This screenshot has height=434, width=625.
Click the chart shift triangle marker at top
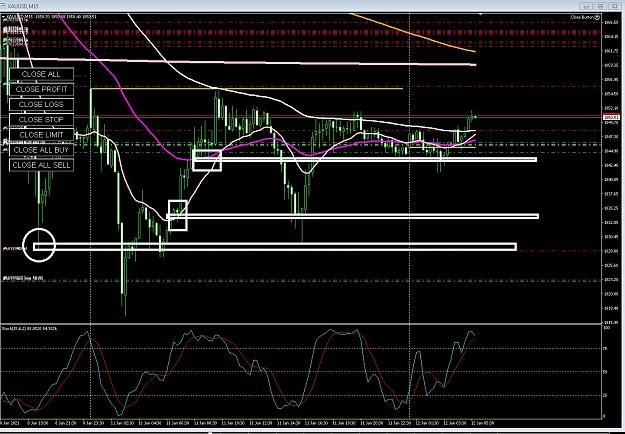coord(480,14)
